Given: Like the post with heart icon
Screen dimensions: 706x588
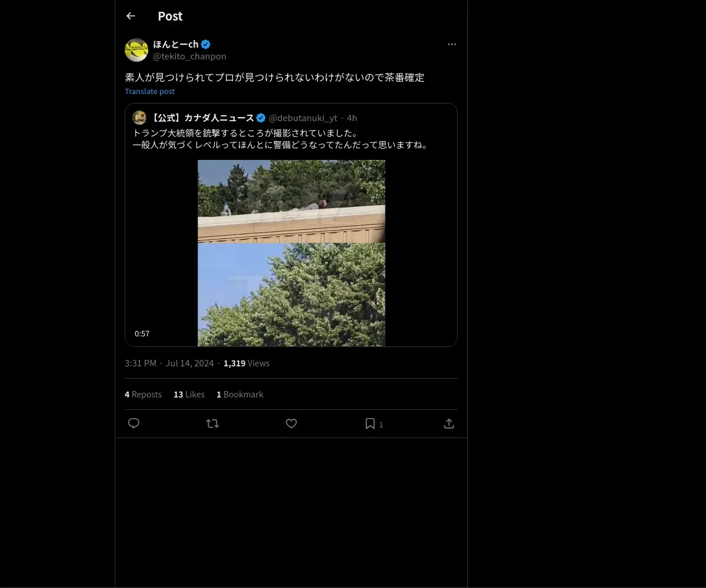Looking at the screenshot, I should click(291, 423).
